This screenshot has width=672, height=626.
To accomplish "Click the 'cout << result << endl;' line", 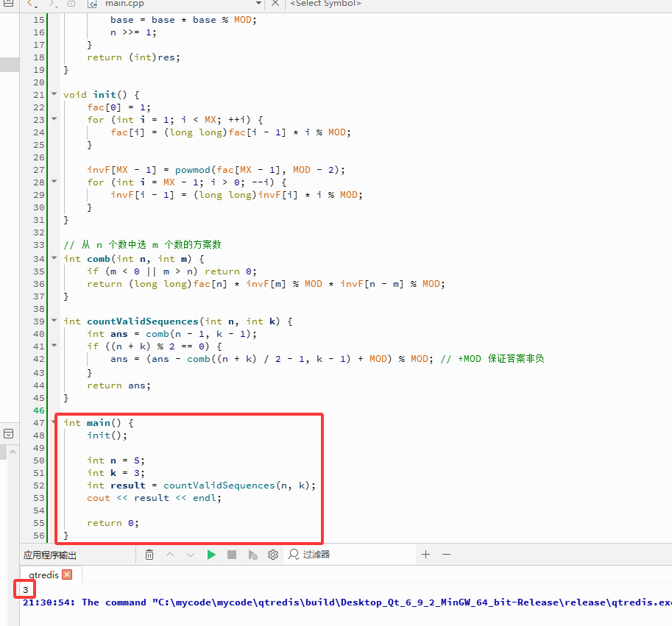I will 154,498.
